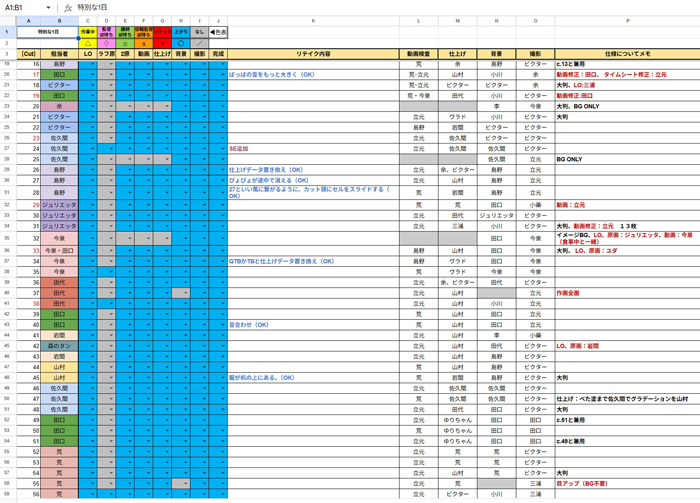Open grey 背景 dropdown for cut 37

click(x=186, y=293)
